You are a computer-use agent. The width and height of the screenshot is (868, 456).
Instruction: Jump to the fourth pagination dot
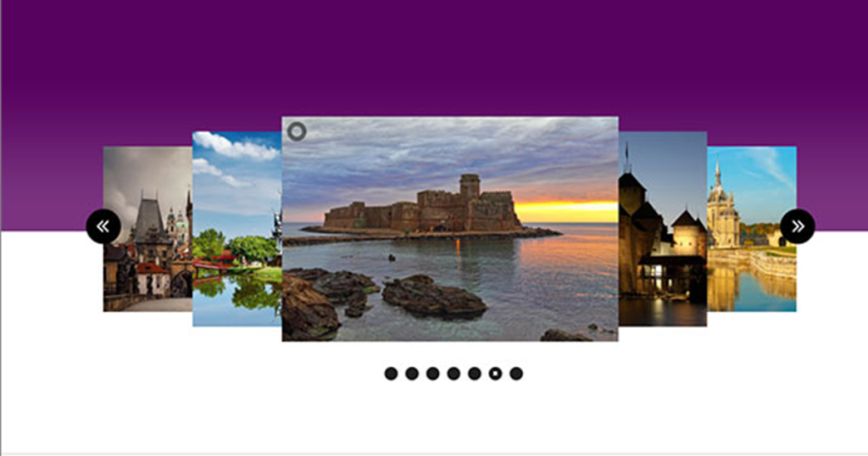click(453, 374)
